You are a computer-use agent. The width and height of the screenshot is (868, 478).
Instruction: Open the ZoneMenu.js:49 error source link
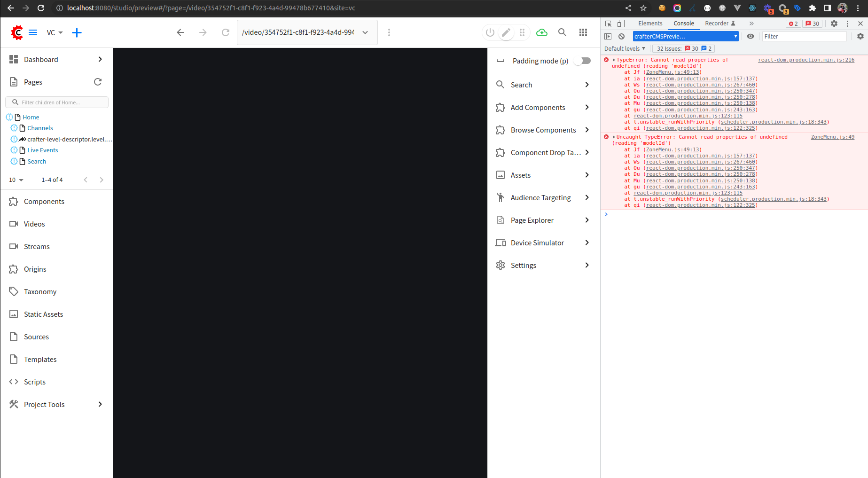pyautogui.click(x=832, y=137)
